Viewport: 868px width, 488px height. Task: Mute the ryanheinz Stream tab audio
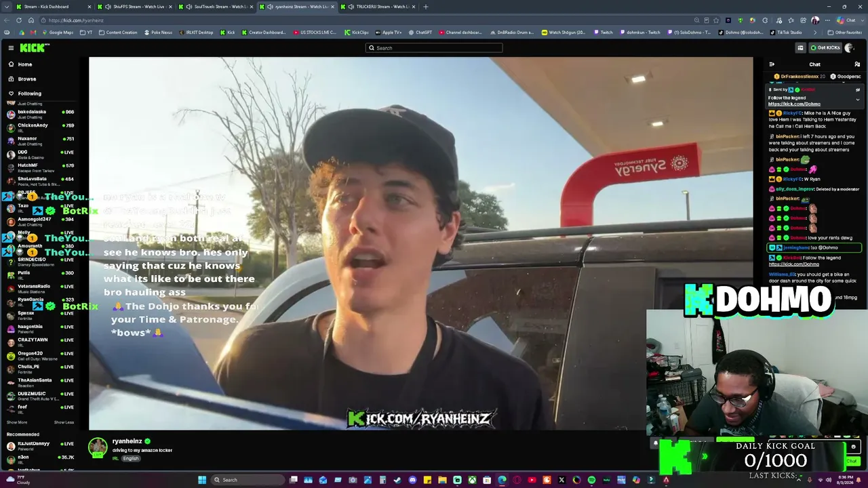(x=271, y=7)
